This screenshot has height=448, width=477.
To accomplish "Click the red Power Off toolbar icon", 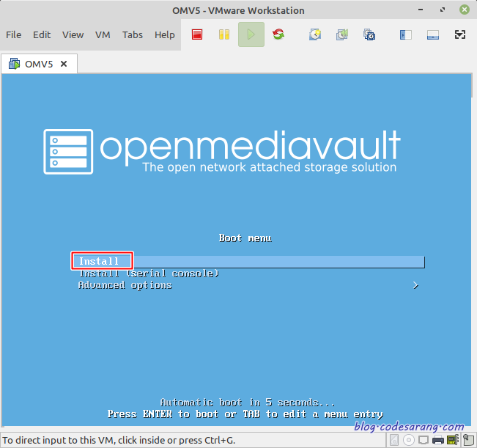I will pos(197,34).
